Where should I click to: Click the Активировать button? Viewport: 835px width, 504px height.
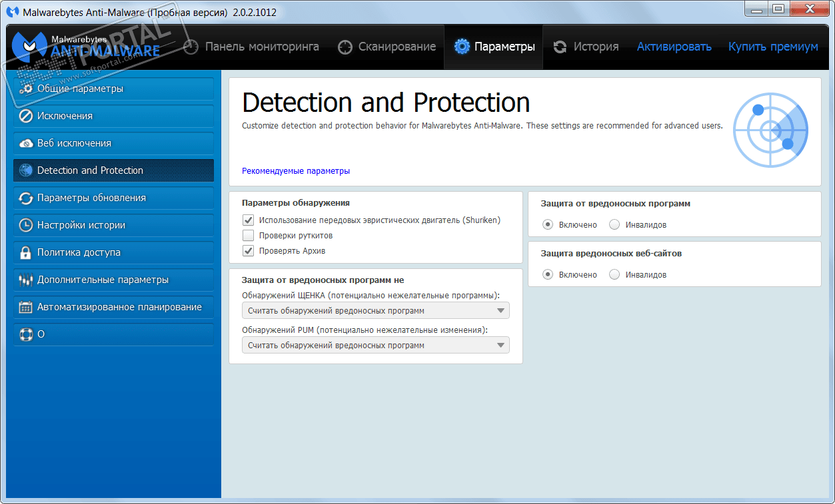click(x=674, y=47)
